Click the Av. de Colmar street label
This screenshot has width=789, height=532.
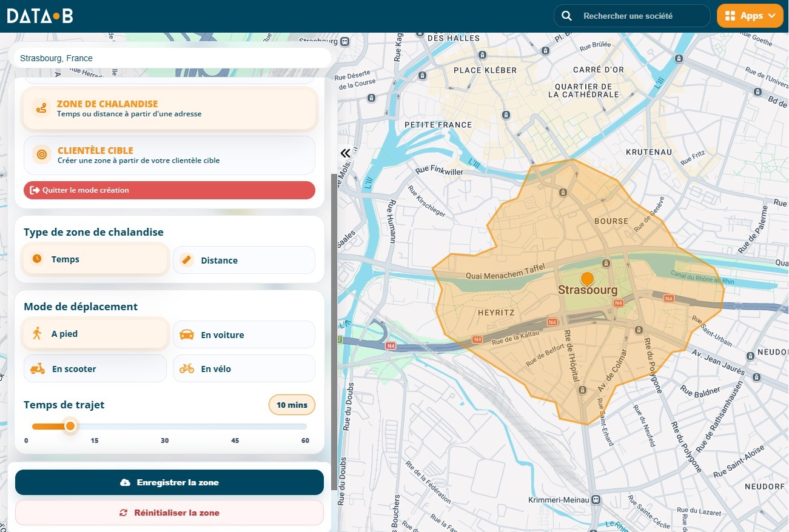coord(613,369)
